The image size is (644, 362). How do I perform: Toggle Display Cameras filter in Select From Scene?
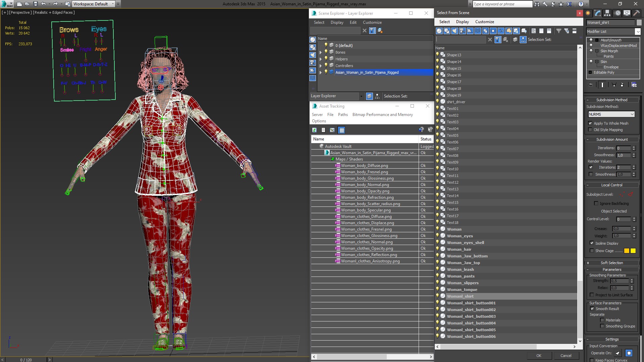462,31
